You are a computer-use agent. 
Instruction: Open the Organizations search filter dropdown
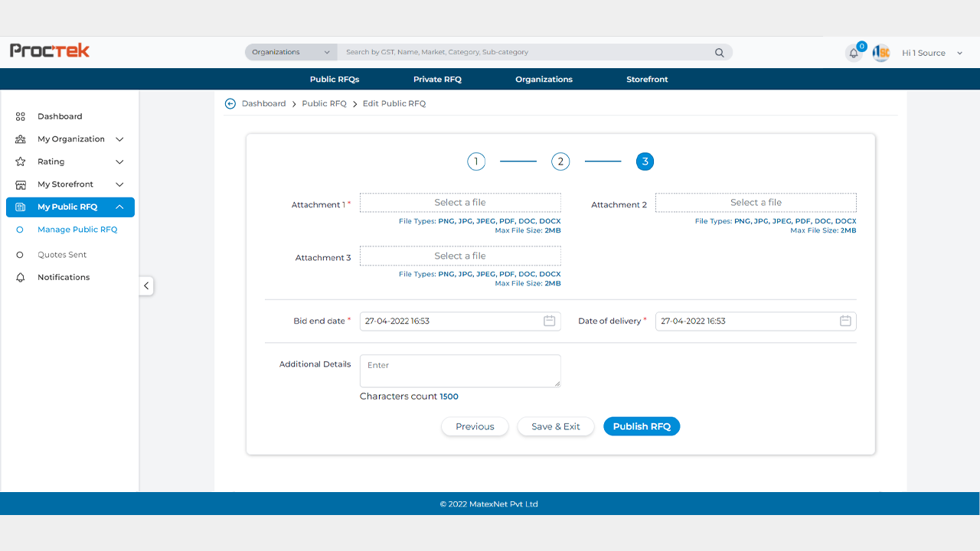[291, 52]
